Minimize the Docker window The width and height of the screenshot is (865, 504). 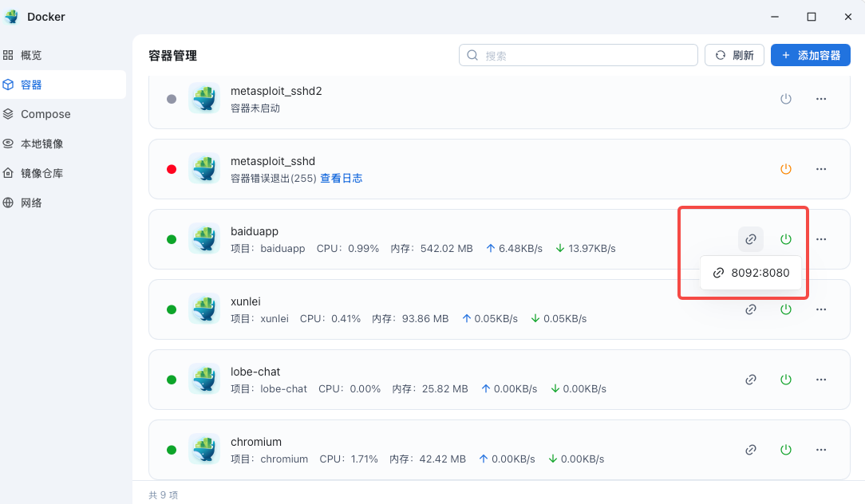pos(775,17)
